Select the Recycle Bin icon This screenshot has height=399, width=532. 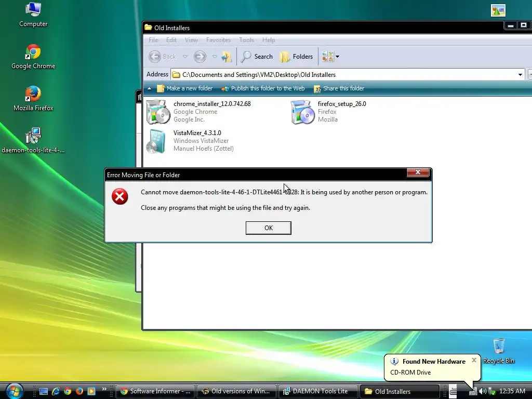pyautogui.click(x=498, y=351)
